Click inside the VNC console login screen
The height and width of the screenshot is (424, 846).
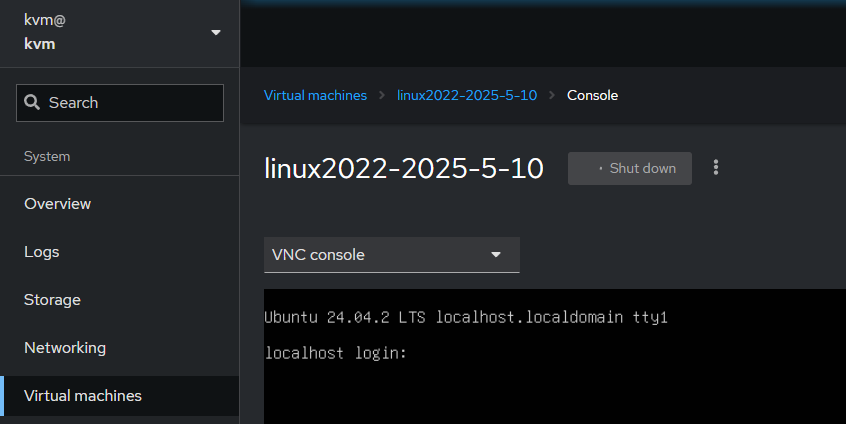pyautogui.click(x=555, y=357)
